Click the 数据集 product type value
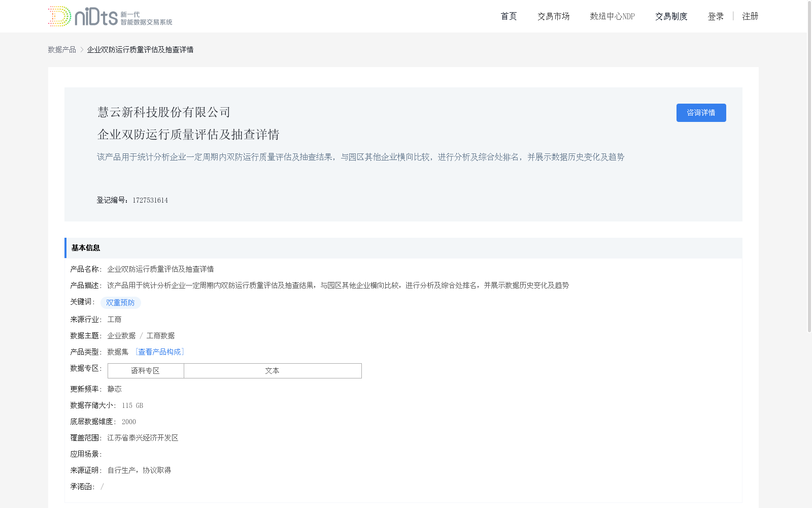This screenshot has width=812, height=508. pyautogui.click(x=118, y=352)
